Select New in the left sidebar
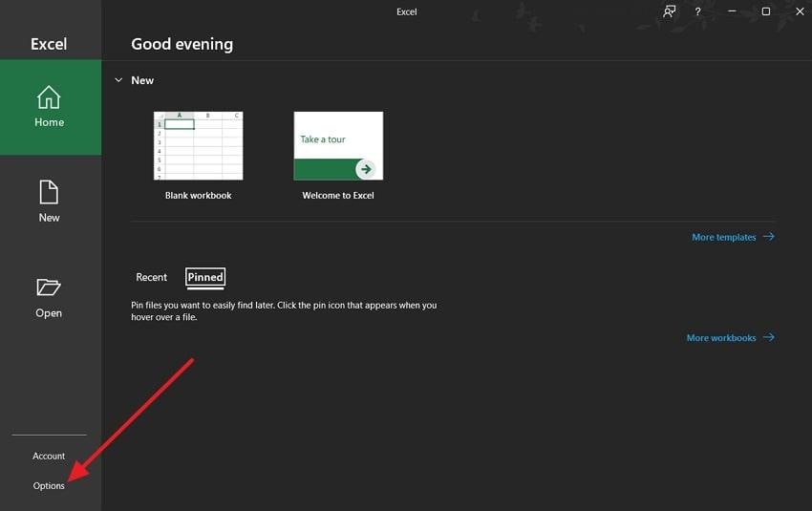 point(49,202)
